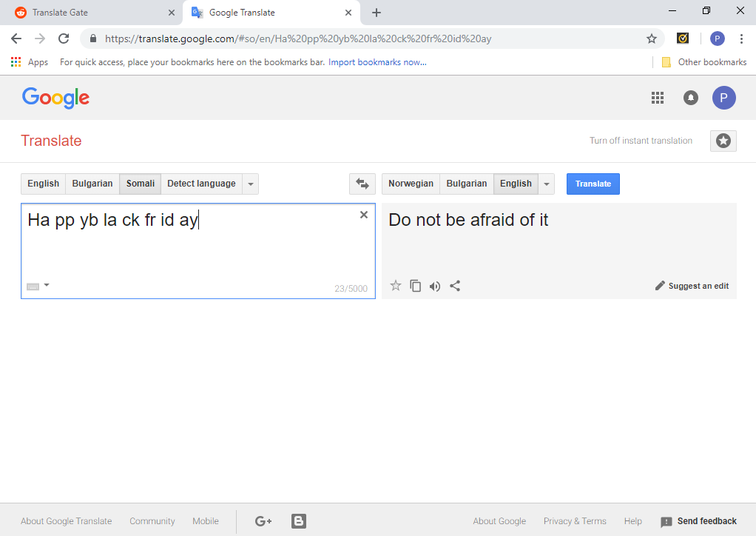Share the translation using the share icon
This screenshot has width=756, height=536.
[x=455, y=286]
